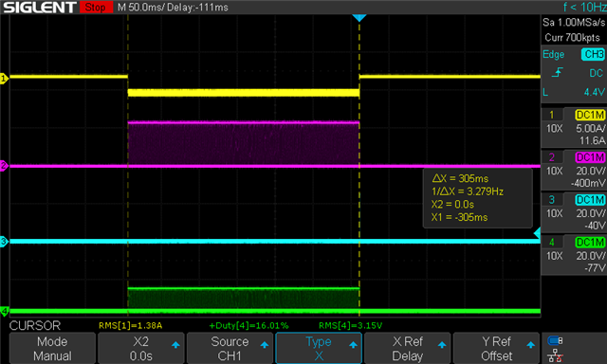Click the channel 3 cyan ground marker
This screenshot has width=607, height=364.
coord(4,242)
